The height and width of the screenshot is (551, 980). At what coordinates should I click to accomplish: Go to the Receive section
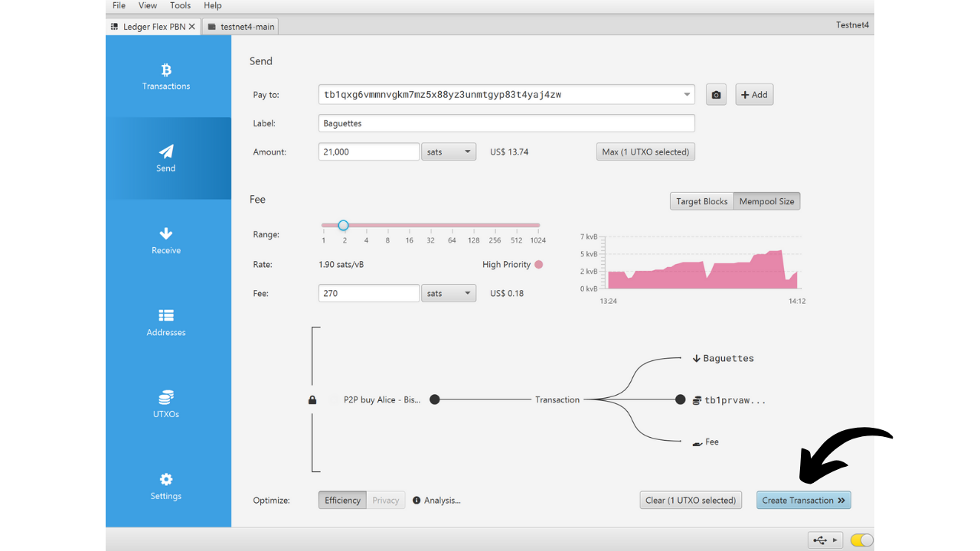(166, 240)
